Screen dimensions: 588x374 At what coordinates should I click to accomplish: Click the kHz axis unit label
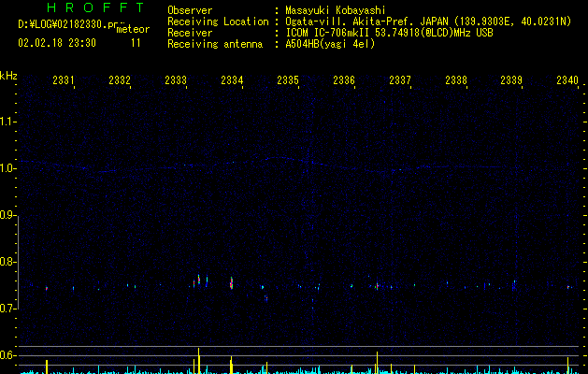click(8, 76)
